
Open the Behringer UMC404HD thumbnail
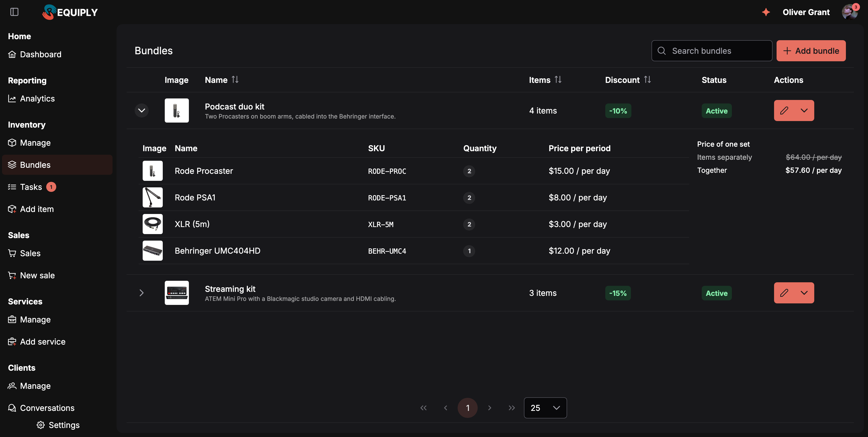(x=153, y=251)
